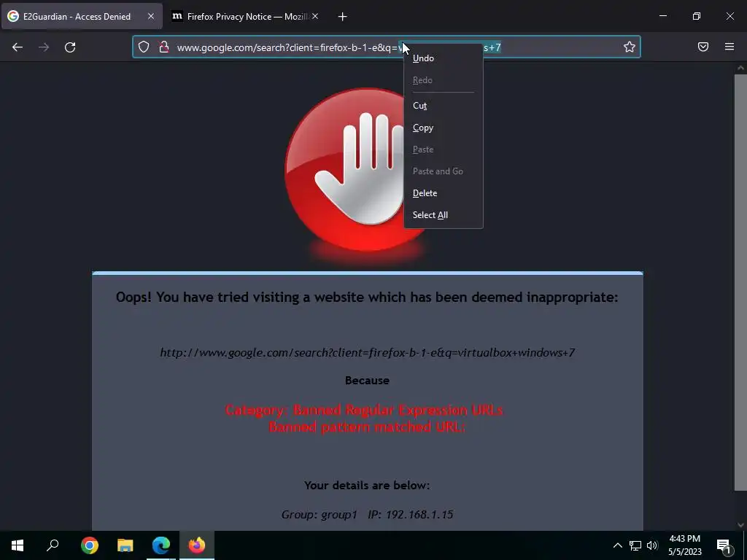Open the taskbar clock showing 4:43 PM
Screen dimensions: 747x560
click(x=684, y=545)
